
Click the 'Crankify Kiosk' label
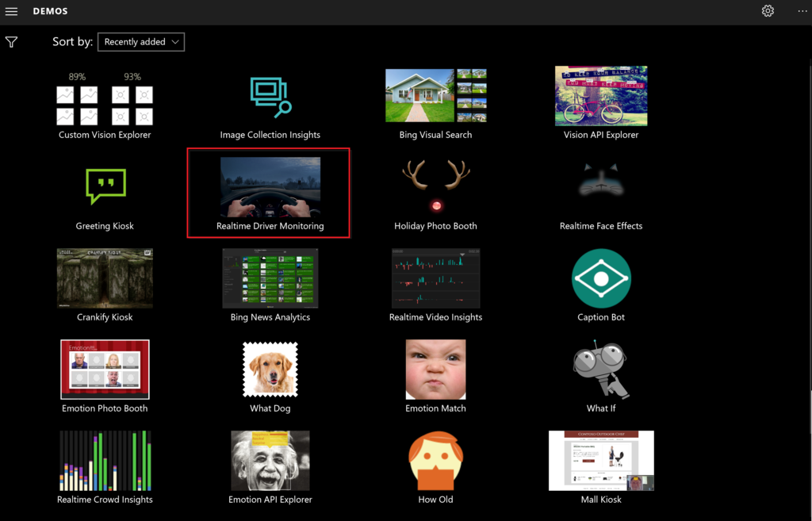pos(105,317)
